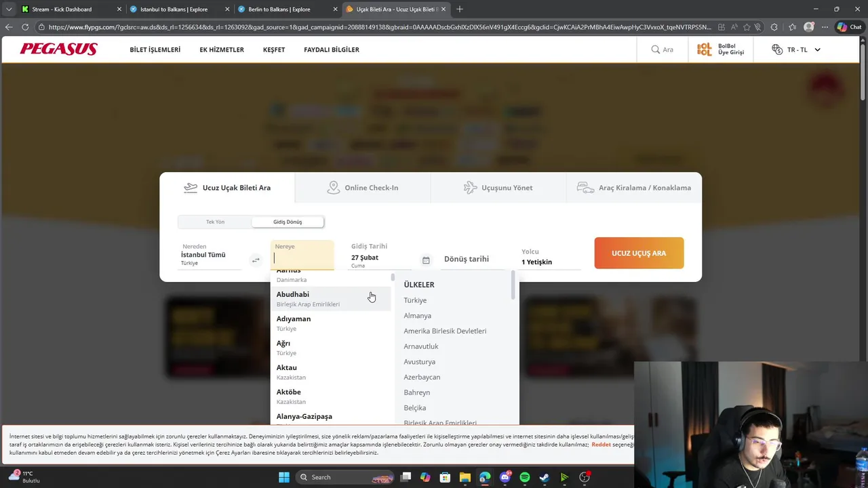Open BolBol Üye Girişi login

coord(721,49)
